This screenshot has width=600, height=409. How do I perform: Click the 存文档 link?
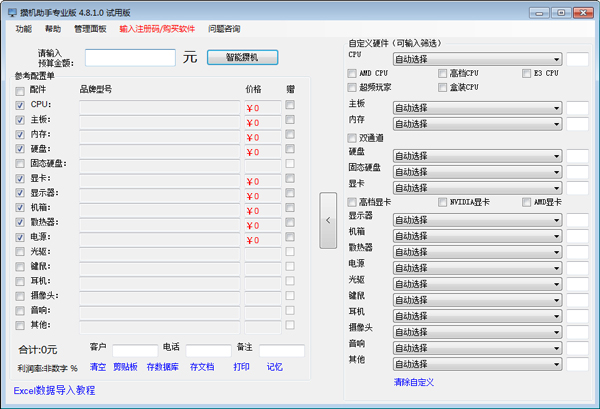click(x=202, y=367)
